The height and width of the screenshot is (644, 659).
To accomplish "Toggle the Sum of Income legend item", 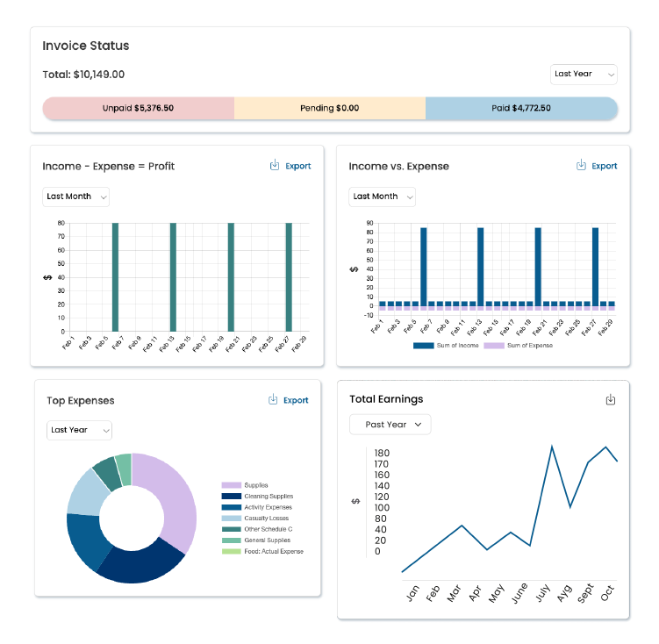I will [446, 346].
